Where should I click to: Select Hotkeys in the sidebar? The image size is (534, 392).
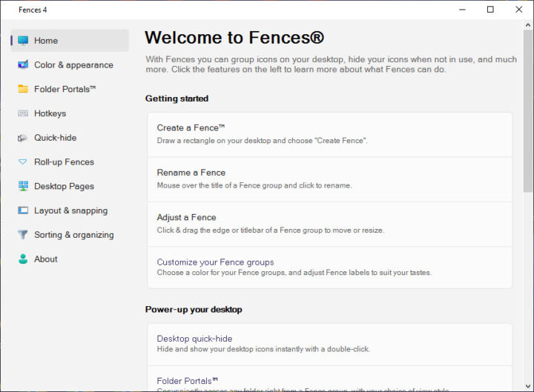(50, 113)
